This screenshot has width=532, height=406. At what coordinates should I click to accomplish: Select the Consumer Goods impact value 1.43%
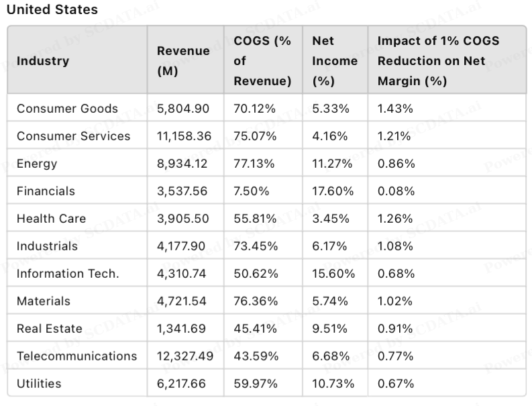pyautogui.click(x=395, y=109)
